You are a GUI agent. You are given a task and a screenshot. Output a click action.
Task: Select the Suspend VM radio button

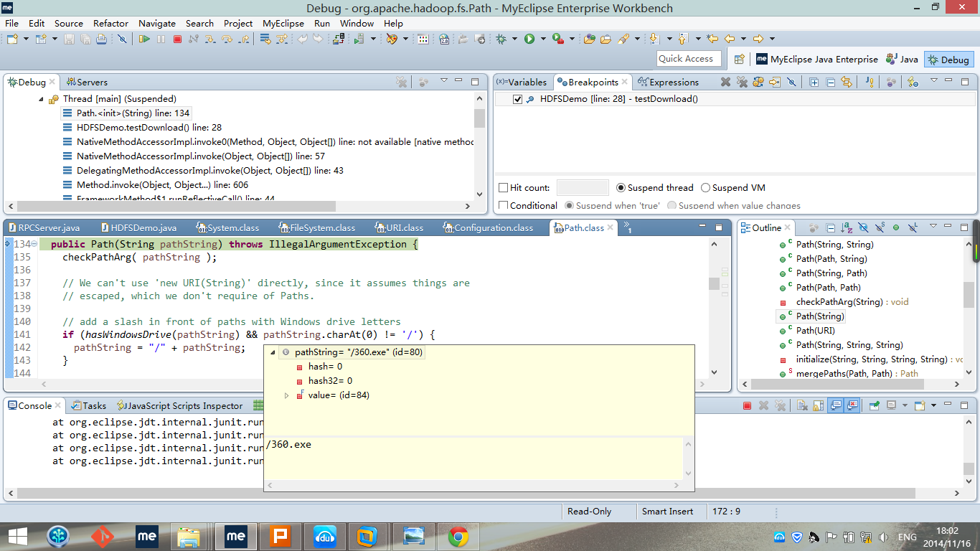point(705,188)
